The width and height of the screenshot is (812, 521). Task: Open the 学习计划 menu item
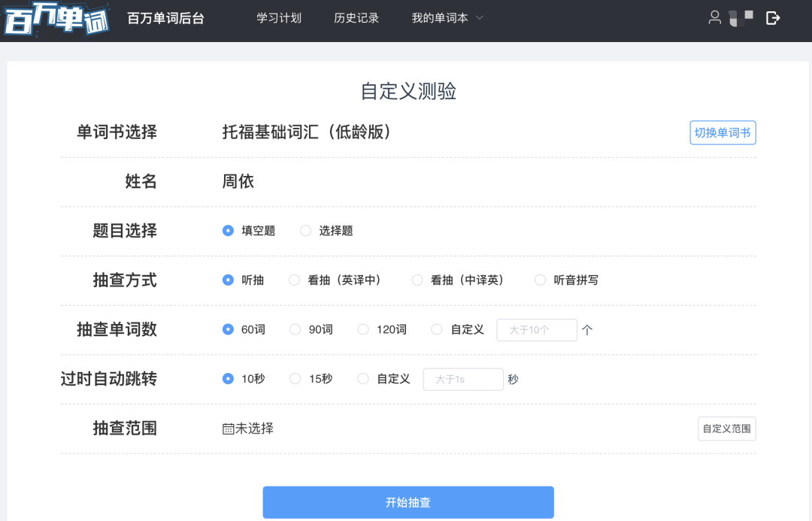pyautogui.click(x=279, y=18)
